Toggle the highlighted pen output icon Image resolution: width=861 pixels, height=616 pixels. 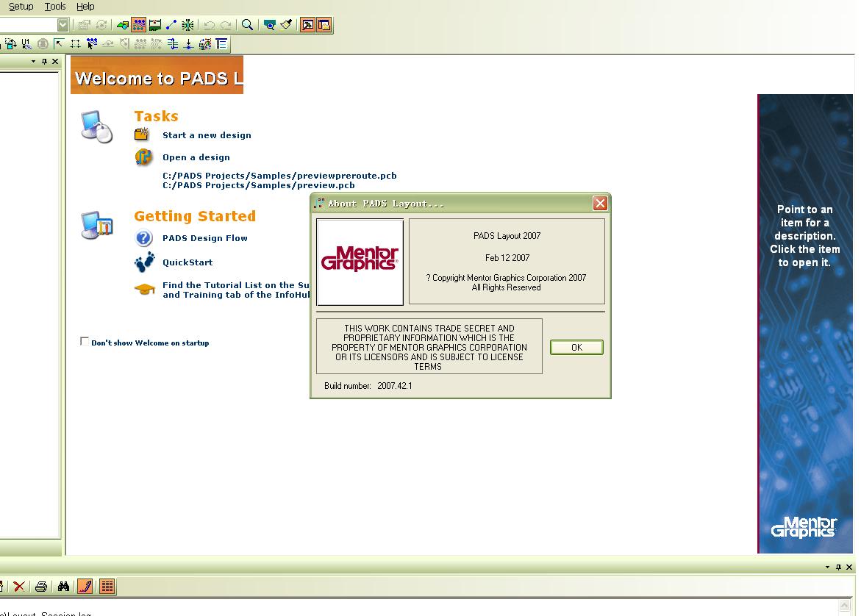pyautogui.click(x=85, y=587)
